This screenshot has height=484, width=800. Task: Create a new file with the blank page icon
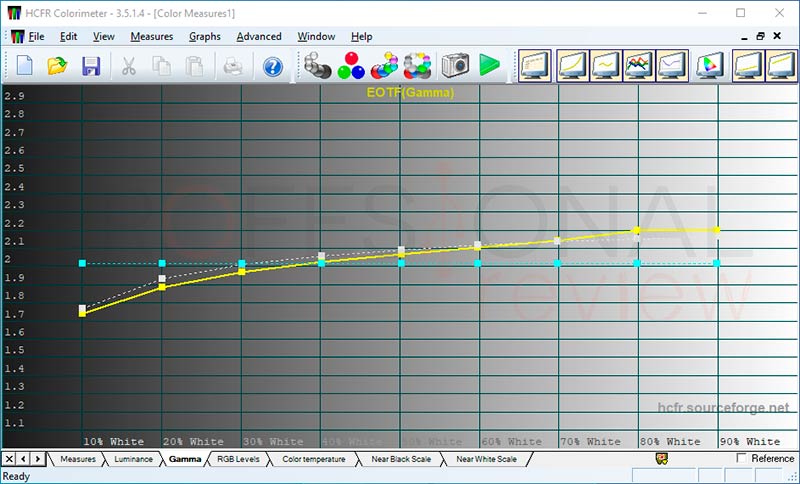pos(24,66)
